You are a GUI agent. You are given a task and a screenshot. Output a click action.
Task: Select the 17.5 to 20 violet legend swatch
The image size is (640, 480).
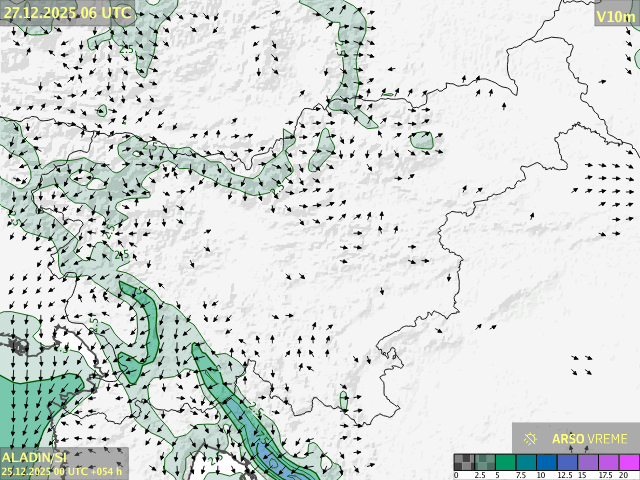(x=607, y=462)
